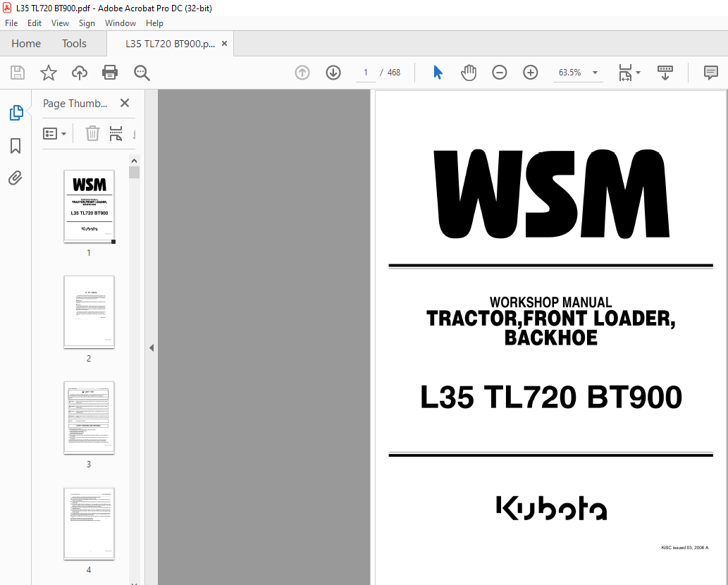Select the page 1 thumbnail
This screenshot has width=728, height=585.
coord(89,206)
